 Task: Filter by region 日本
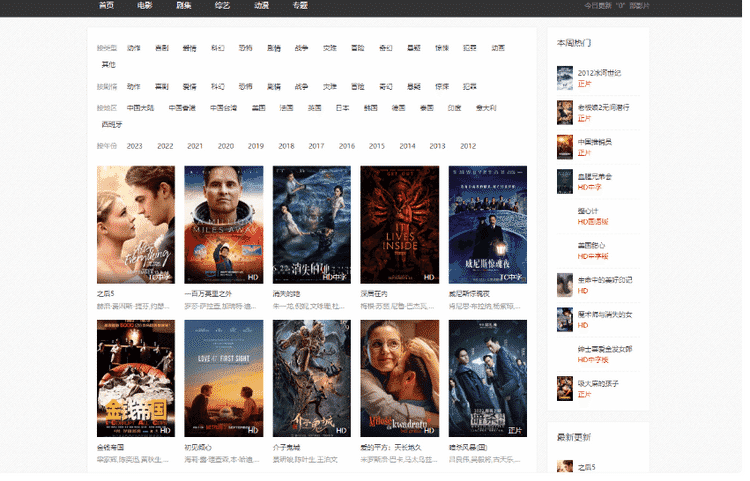[x=342, y=107]
